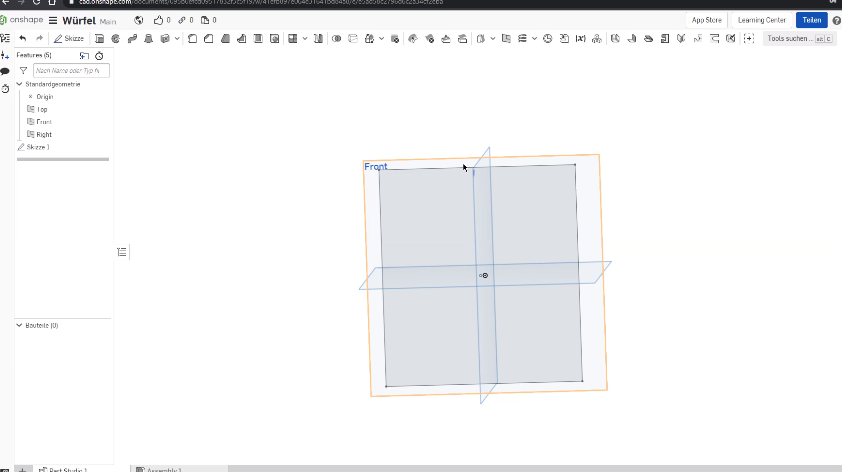Click the Front plane label in canvas
The height and width of the screenshot is (472, 842).
pyautogui.click(x=375, y=166)
